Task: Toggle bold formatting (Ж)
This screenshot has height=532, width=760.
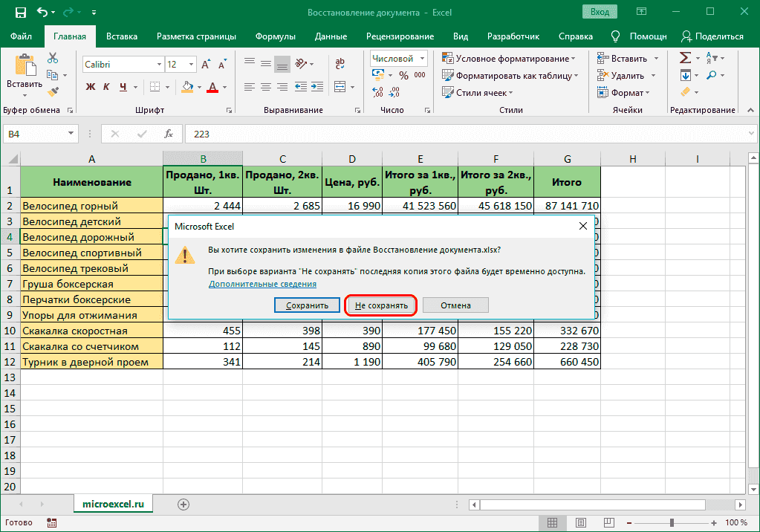Action: click(x=91, y=87)
